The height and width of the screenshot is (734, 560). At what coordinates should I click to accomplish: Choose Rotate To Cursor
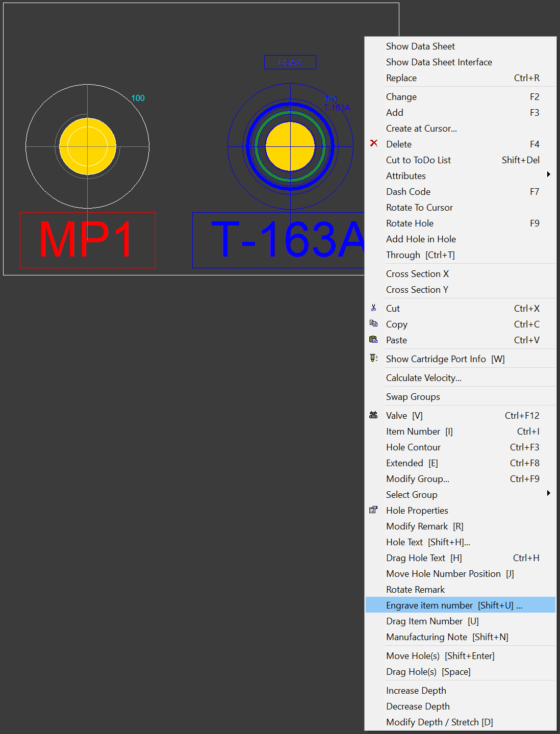(461, 208)
